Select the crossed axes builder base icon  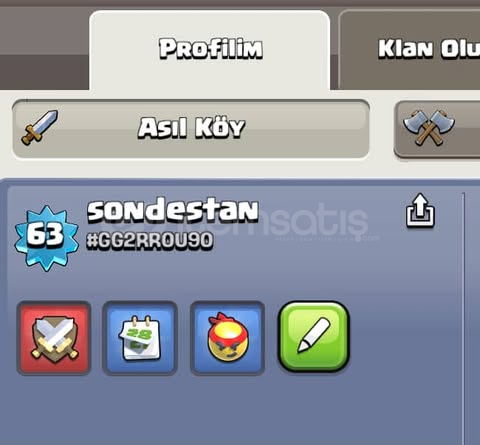point(428,127)
